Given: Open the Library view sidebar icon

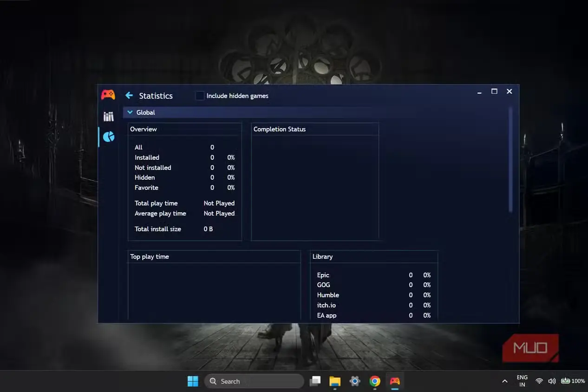Looking at the screenshot, I should coord(109,116).
